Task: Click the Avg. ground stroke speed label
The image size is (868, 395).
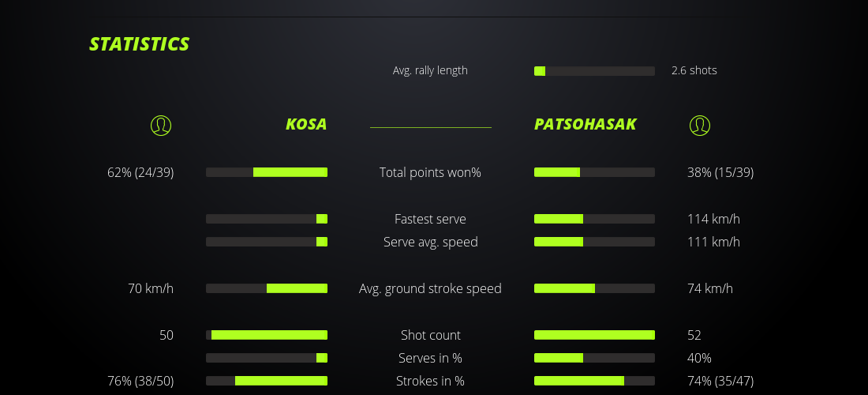Action: coord(430,288)
